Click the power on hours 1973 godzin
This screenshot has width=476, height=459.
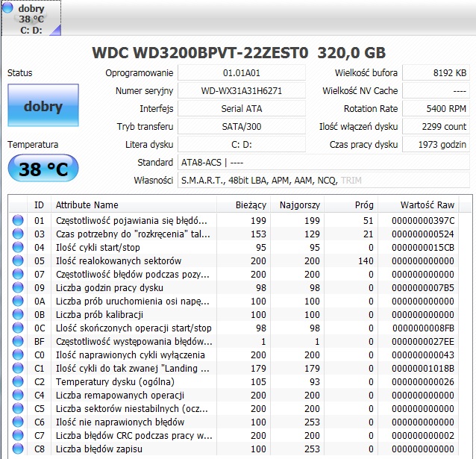pos(436,145)
